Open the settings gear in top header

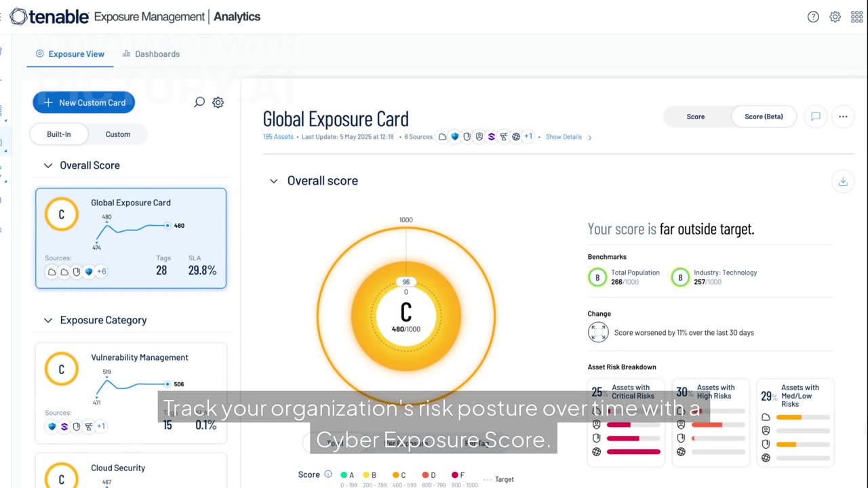(x=835, y=17)
